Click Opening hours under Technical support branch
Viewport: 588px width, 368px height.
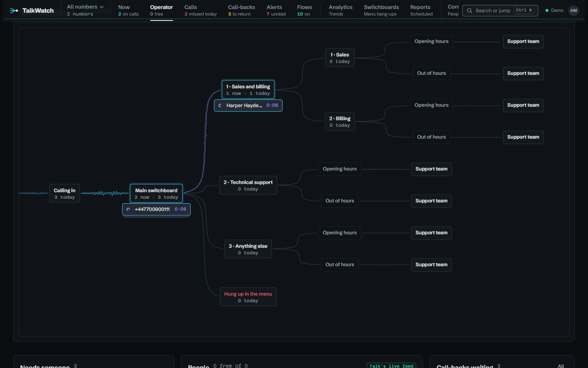[340, 169]
